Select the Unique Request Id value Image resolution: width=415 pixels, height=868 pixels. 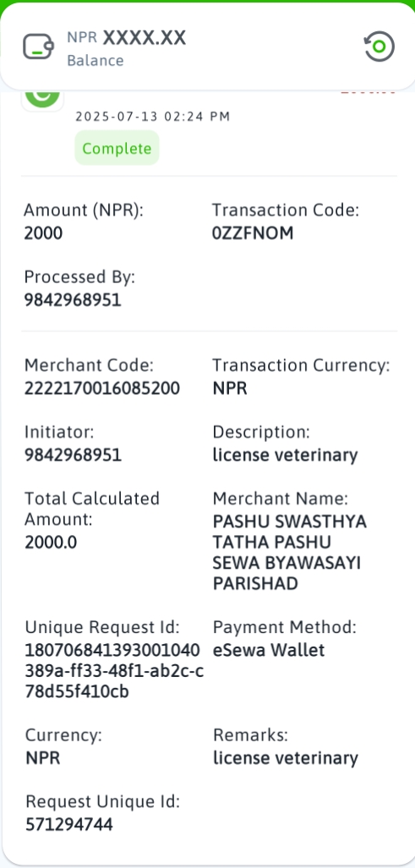pyautogui.click(x=114, y=671)
